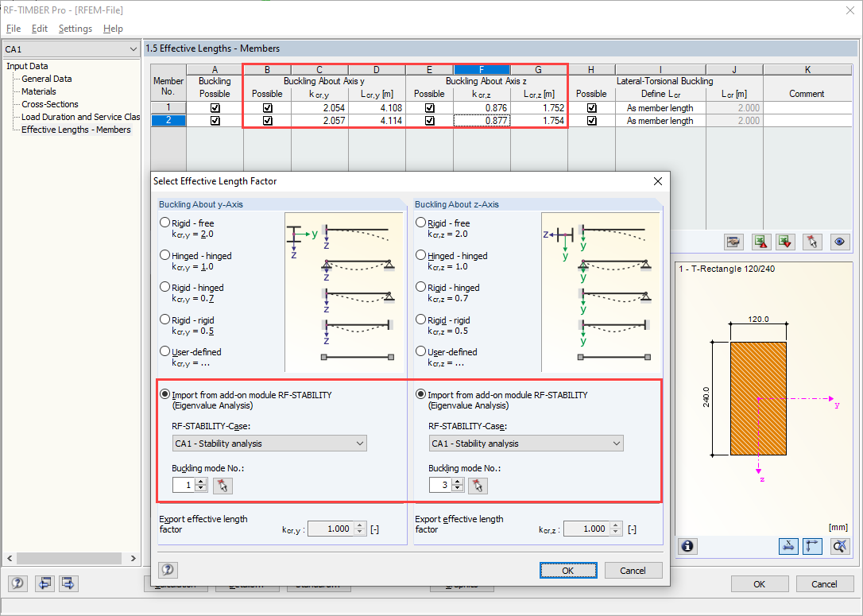Open the Settings menu

(75, 28)
